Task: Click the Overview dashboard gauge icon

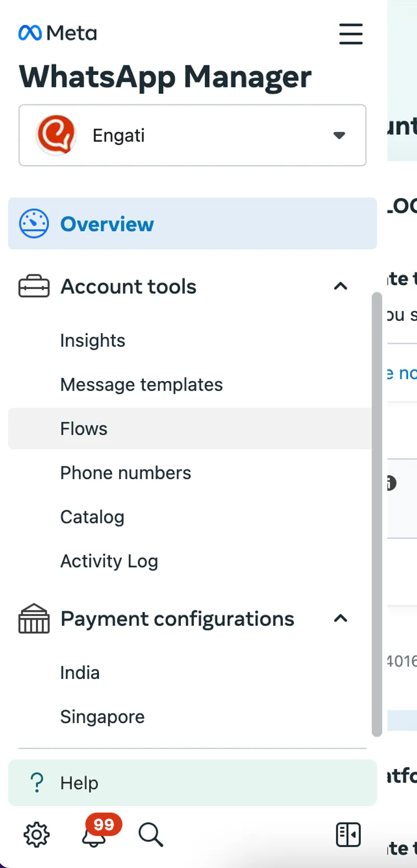Action: coord(34,223)
